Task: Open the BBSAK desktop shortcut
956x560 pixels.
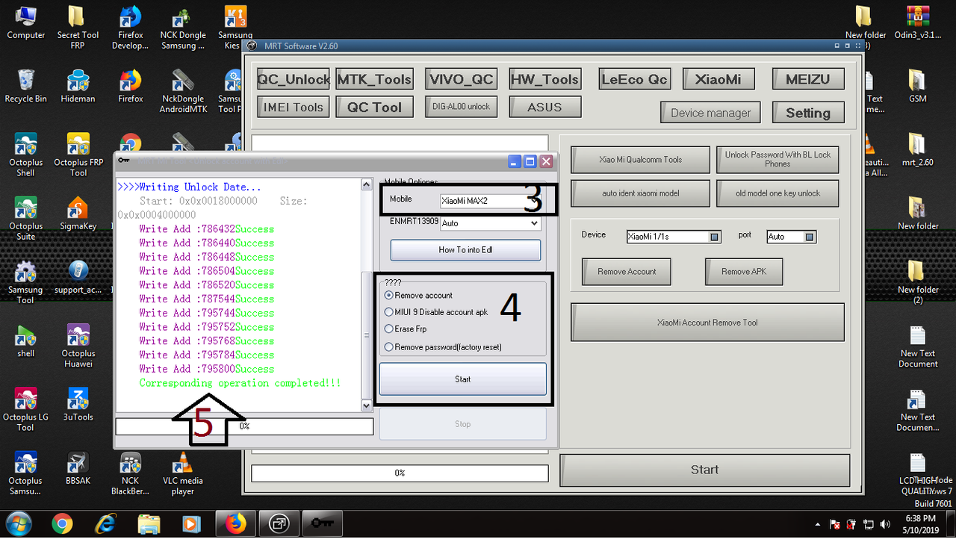Action: click(x=78, y=467)
